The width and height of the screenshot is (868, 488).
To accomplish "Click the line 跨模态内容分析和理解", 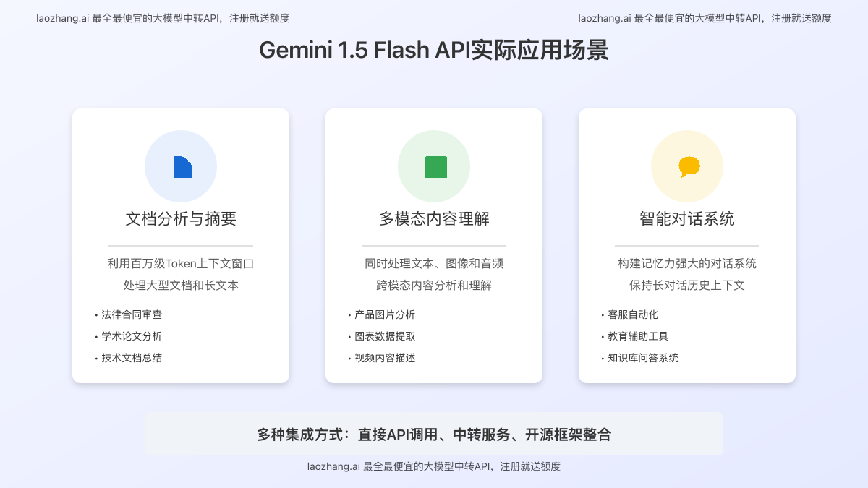I will coord(434,286).
